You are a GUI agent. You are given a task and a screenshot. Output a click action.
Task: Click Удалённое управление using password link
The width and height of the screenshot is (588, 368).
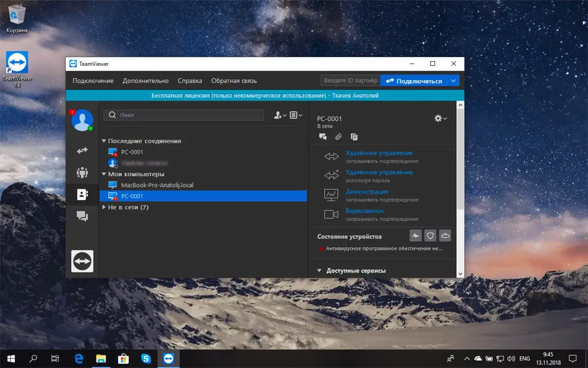point(379,172)
